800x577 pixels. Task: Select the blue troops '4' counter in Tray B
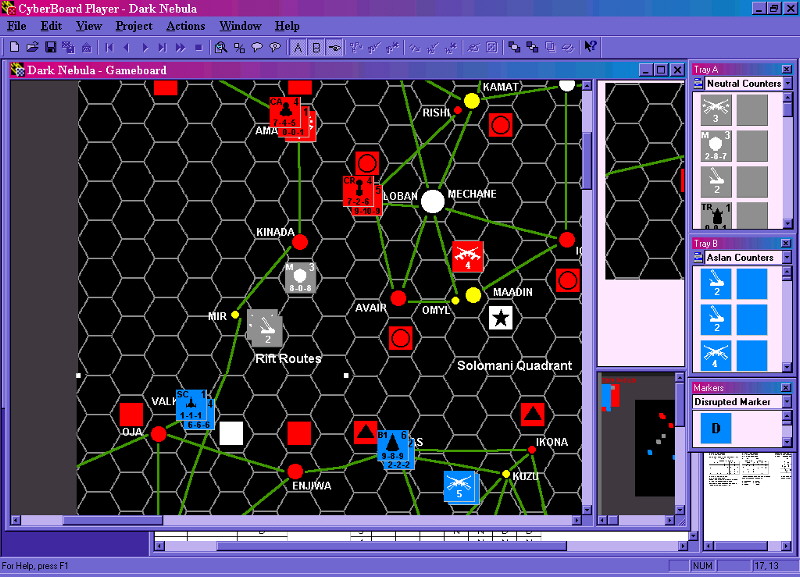[x=716, y=355]
